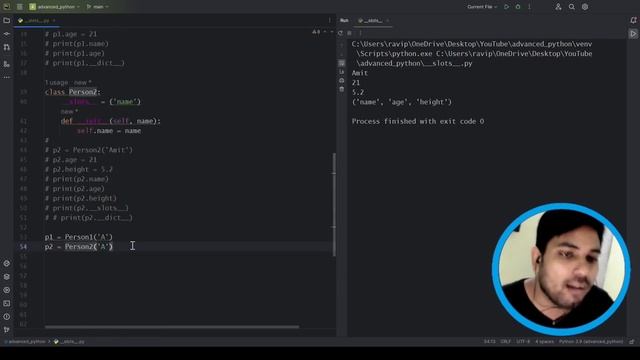Open CRLF line separator selector
The height and width of the screenshot is (360, 640).
(x=506, y=342)
